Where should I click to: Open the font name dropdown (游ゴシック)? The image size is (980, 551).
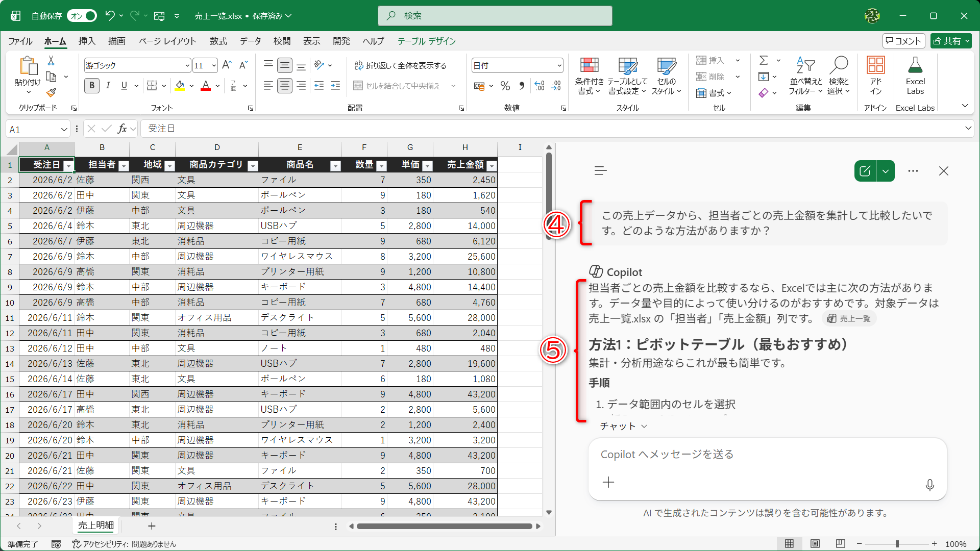pyautogui.click(x=187, y=65)
